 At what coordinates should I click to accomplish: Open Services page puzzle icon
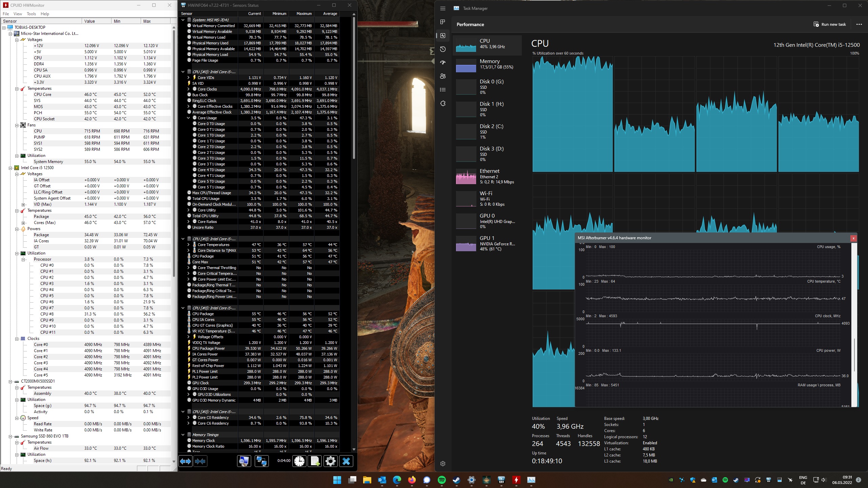443,103
